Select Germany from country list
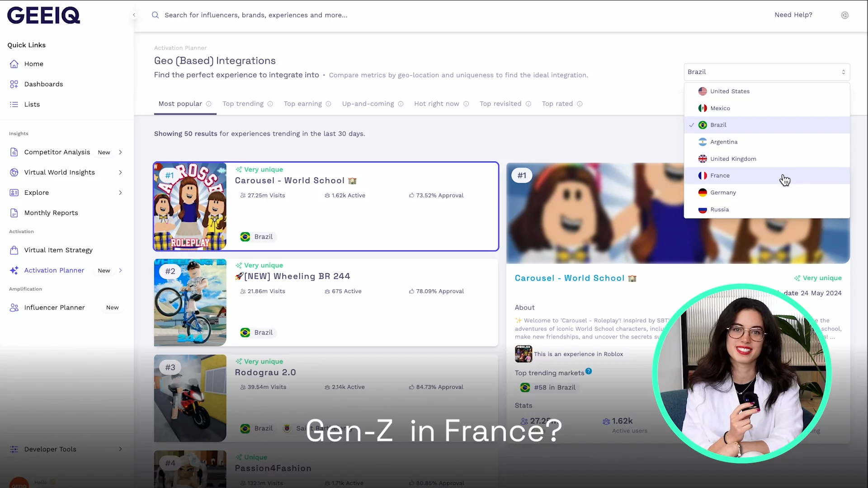 [767, 192]
